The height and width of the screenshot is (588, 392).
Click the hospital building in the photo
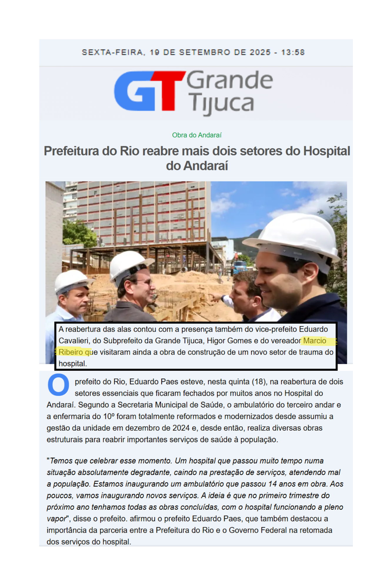[141, 212]
